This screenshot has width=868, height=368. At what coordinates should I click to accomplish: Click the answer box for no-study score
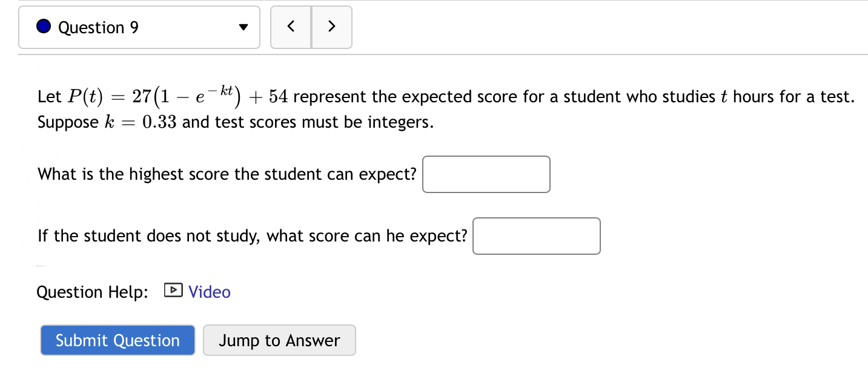pyautogui.click(x=536, y=236)
